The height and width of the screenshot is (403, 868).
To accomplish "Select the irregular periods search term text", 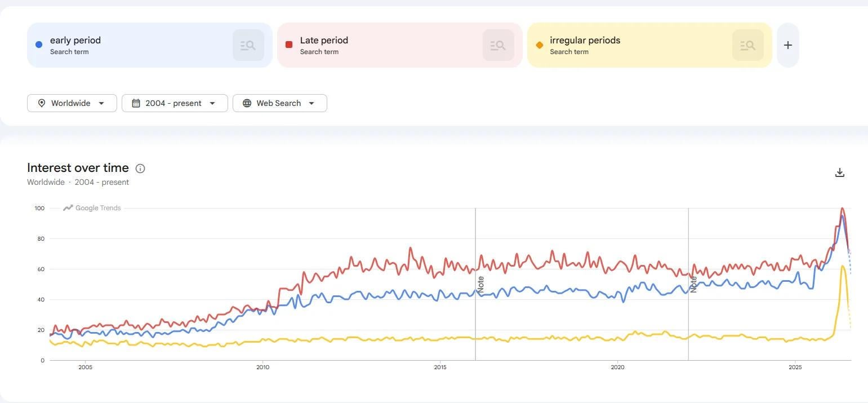I will [x=585, y=40].
